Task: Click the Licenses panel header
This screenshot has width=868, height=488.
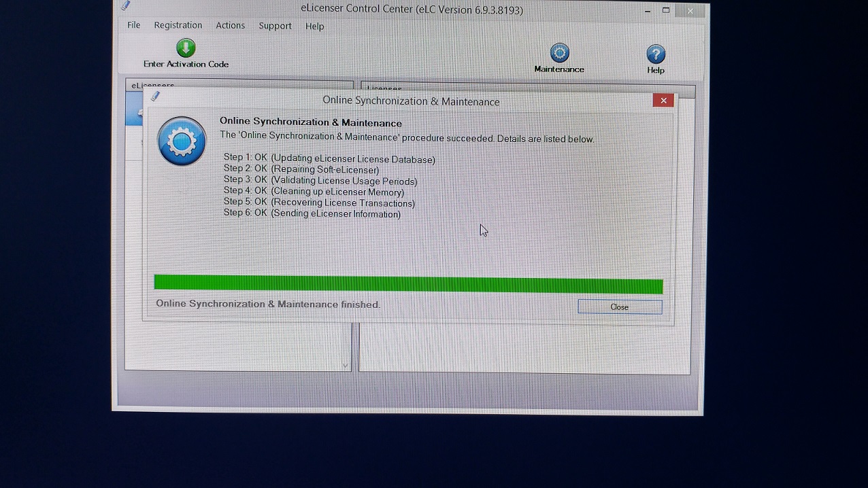Action: [528, 89]
